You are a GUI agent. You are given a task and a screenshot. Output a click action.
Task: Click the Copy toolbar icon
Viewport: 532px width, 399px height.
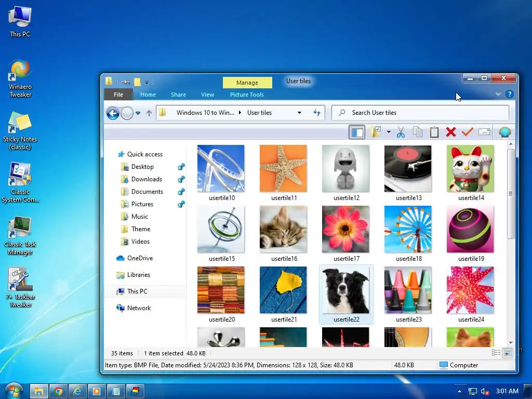(418, 132)
